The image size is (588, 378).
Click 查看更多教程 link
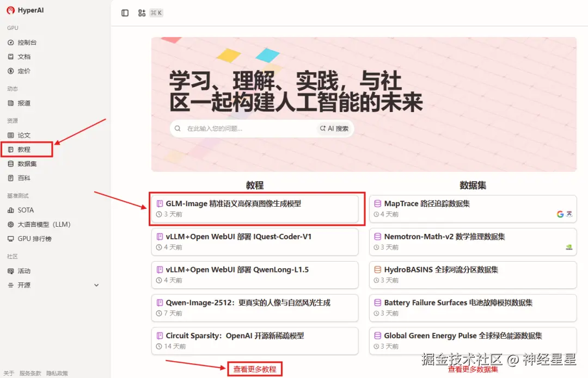255,369
